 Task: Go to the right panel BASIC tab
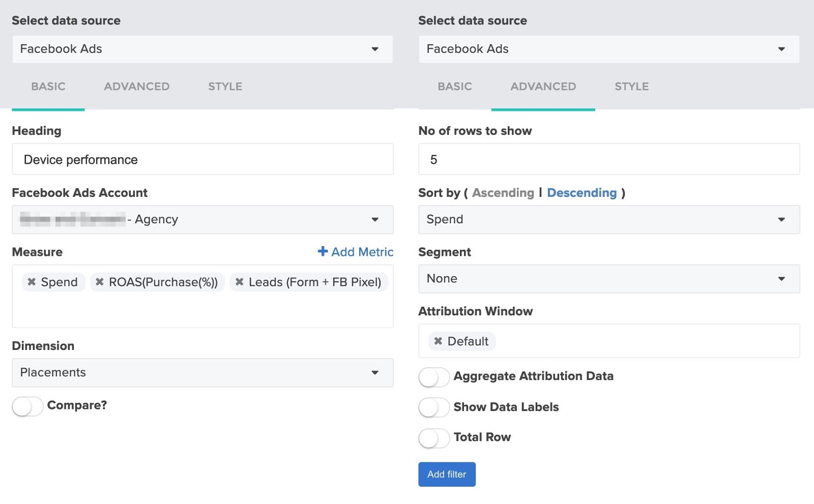pos(455,86)
